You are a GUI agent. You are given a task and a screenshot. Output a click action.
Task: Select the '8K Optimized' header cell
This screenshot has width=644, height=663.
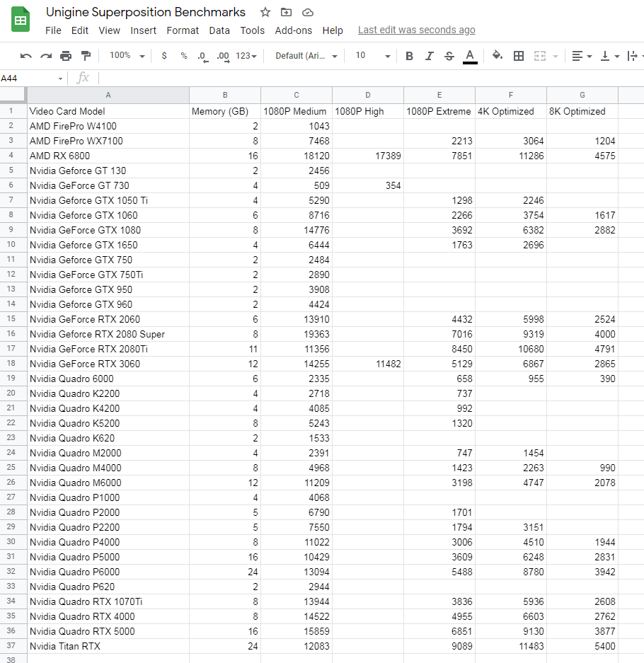582,111
